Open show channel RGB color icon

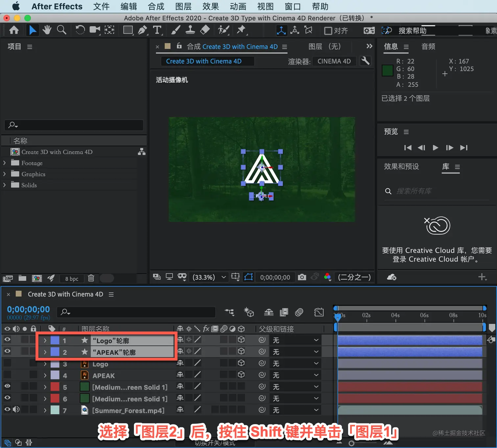327,277
